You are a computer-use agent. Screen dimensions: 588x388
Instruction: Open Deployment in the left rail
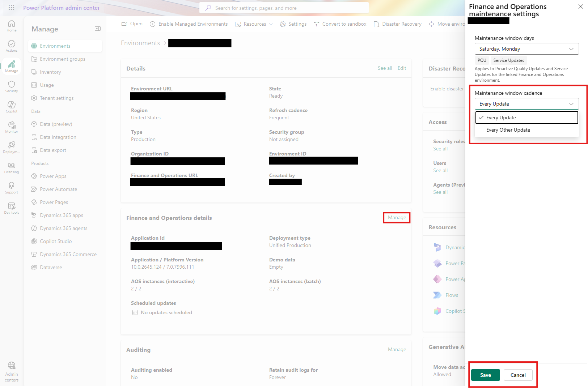pos(12,147)
